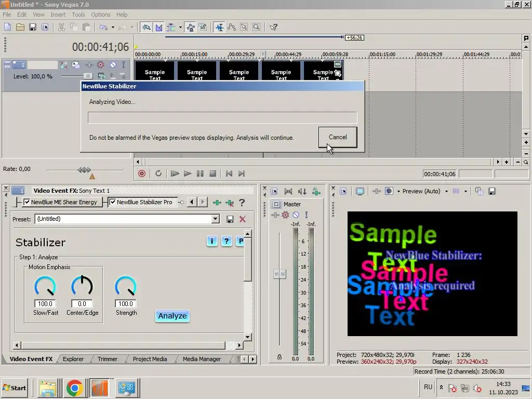The width and height of the screenshot is (532, 399).
Task: Go to end with transport button
Action: [x=242, y=174]
